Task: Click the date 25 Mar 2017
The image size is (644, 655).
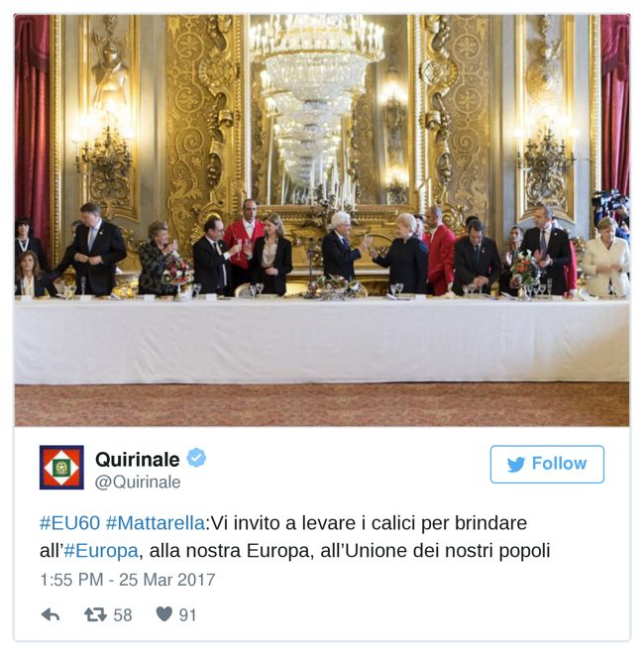Action: click(167, 580)
